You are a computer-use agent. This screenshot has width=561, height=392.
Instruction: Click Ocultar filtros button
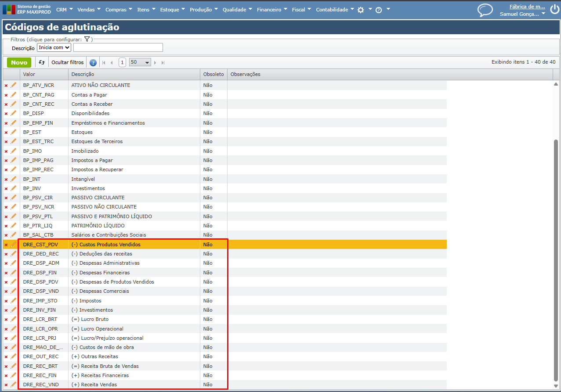coord(67,62)
